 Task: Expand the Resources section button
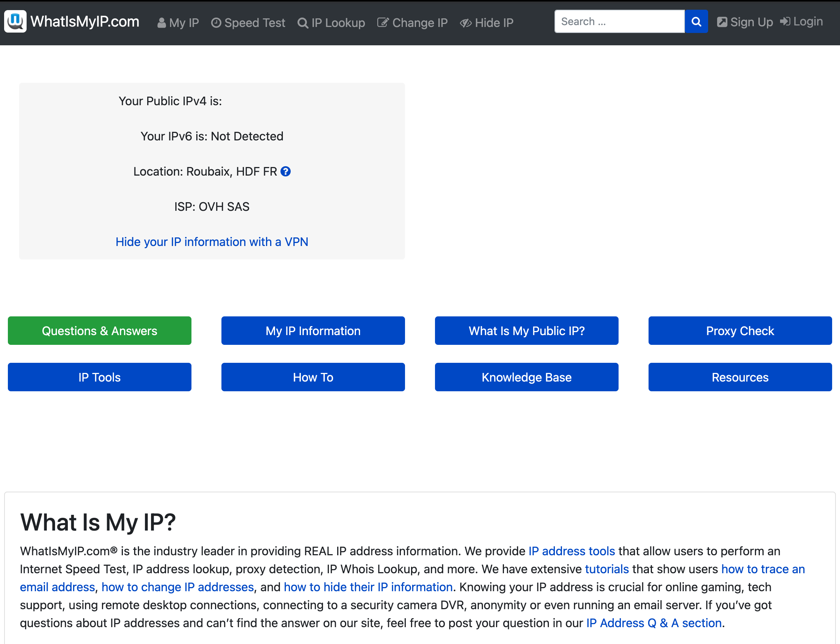click(740, 377)
